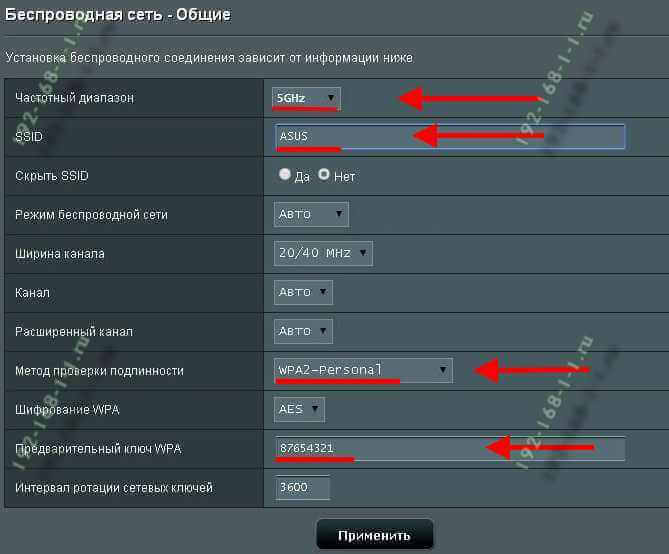
Task: Open the Шифрование WPA AES dropdown
Action: click(x=299, y=409)
